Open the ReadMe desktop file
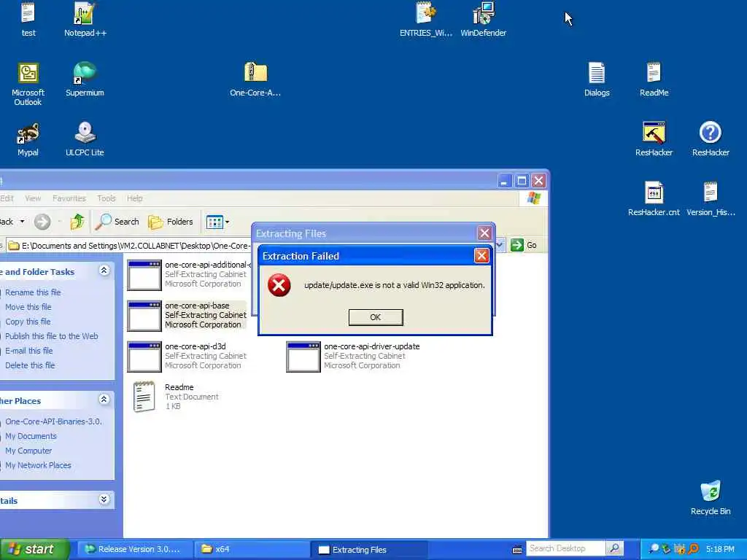 click(x=654, y=79)
